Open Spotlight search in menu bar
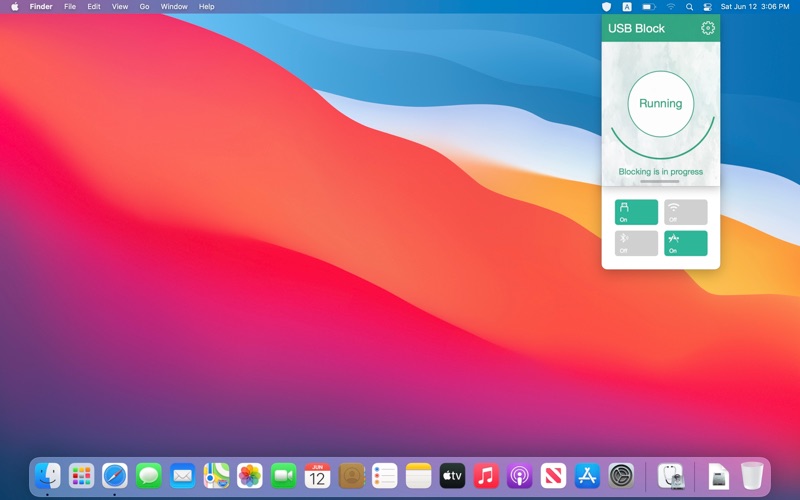 click(689, 7)
